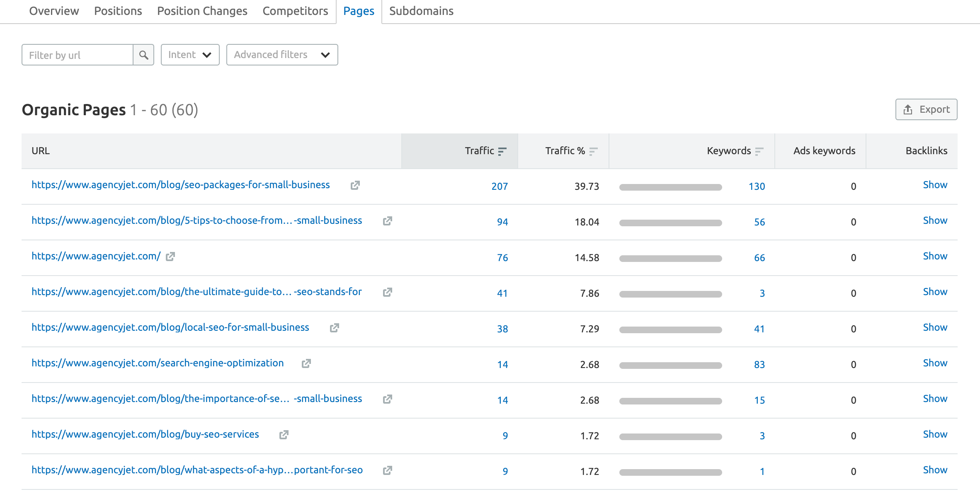Image resolution: width=980 pixels, height=494 pixels.
Task: Open external link for local-seo-for-small-business
Action: pyautogui.click(x=335, y=327)
